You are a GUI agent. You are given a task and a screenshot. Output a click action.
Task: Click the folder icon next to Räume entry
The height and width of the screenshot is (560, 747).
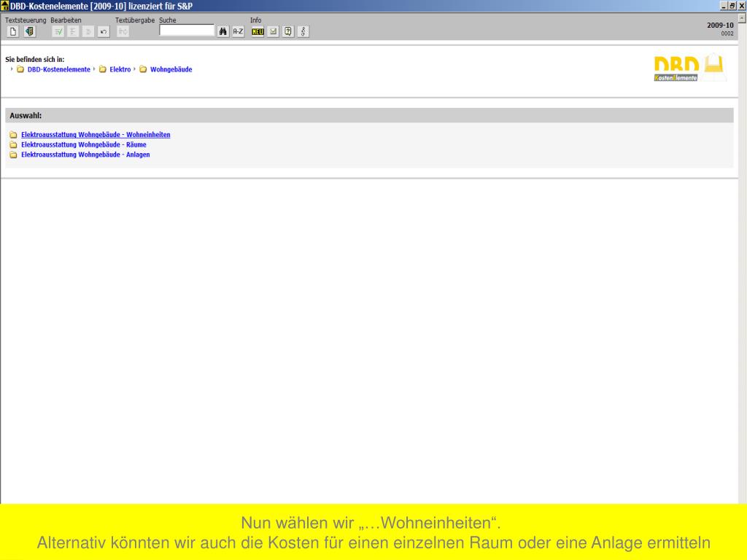point(13,144)
